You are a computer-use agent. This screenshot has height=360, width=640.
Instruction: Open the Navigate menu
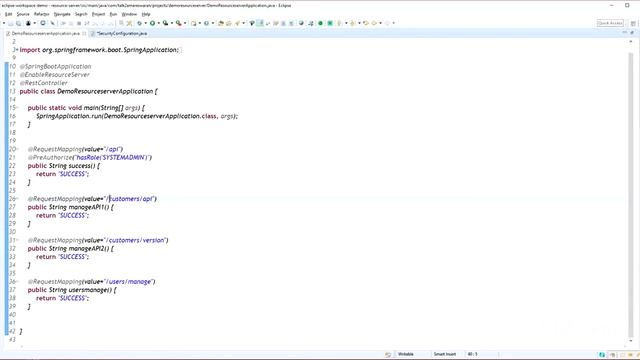(62, 14)
